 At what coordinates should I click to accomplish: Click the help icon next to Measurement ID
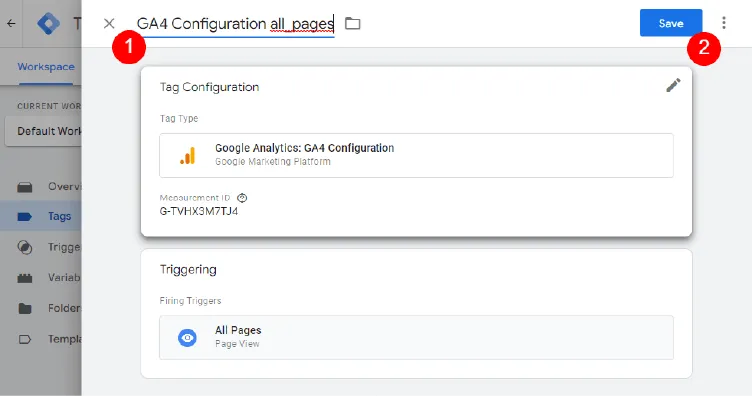pos(242,198)
